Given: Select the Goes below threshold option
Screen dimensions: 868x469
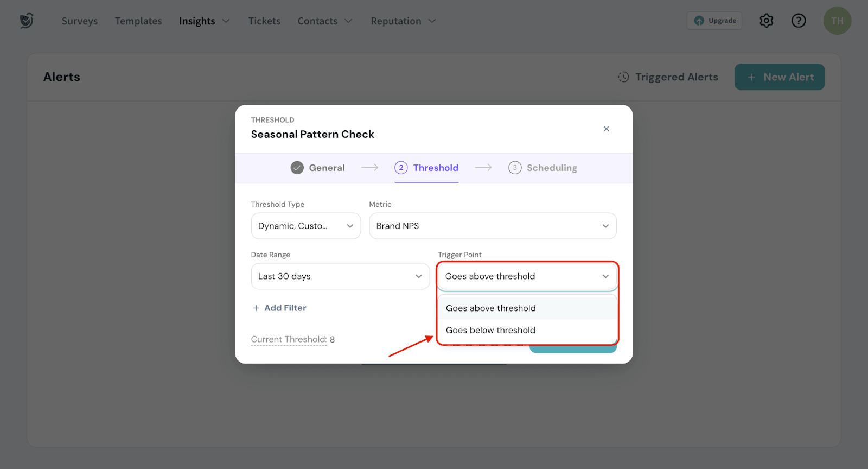Looking at the screenshot, I should pos(490,330).
